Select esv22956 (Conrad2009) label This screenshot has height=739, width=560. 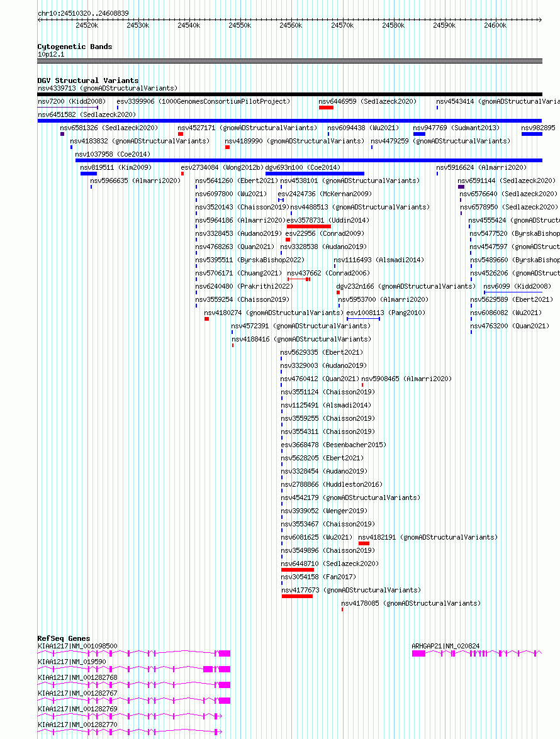click(325, 233)
